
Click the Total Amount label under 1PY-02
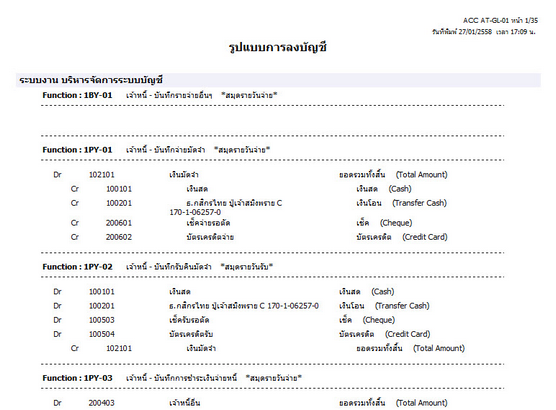click(x=439, y=348)
